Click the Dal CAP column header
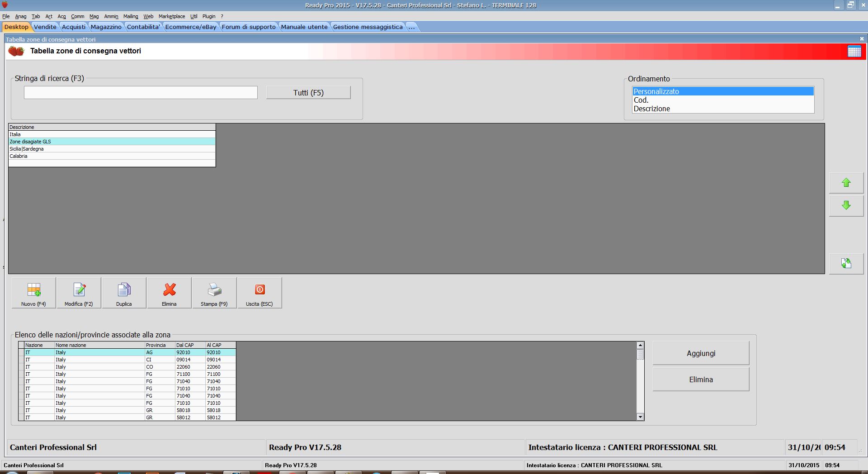The height and width of the screenshot is (474, 868). tap(190, 345)
